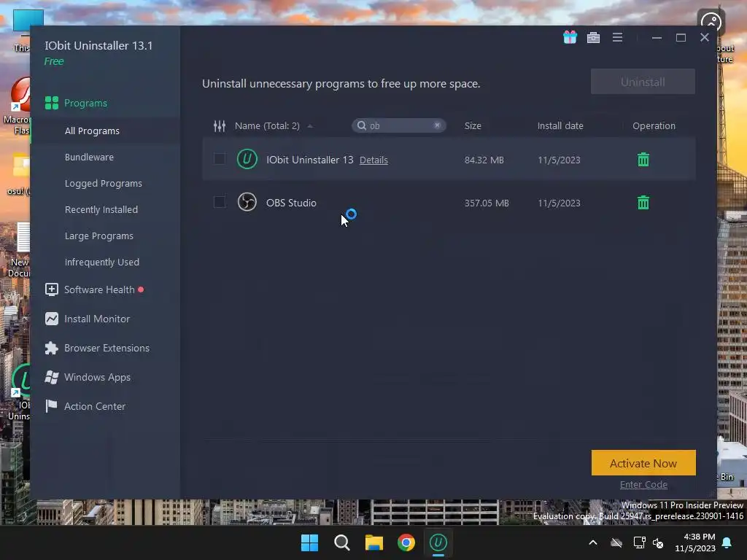
Task: Launch Google Chrome from taskbar
Action: coord(406,542)
